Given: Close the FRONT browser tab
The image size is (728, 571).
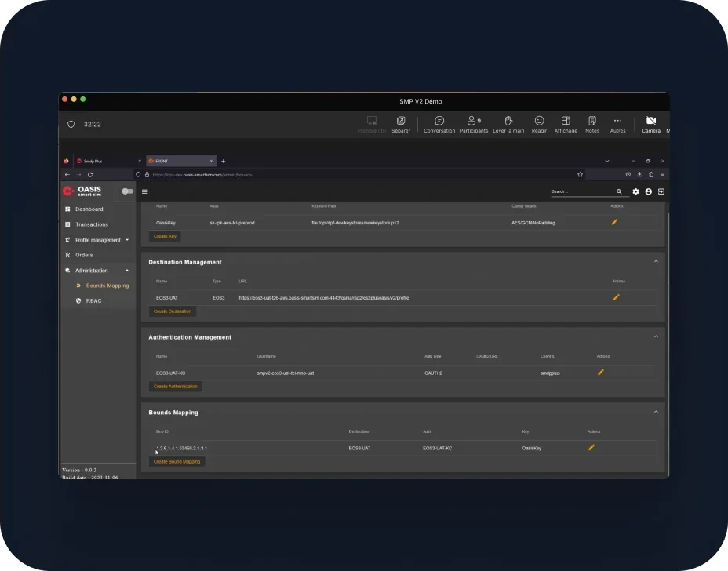Looking at the screenshot, I should point(211,161).
